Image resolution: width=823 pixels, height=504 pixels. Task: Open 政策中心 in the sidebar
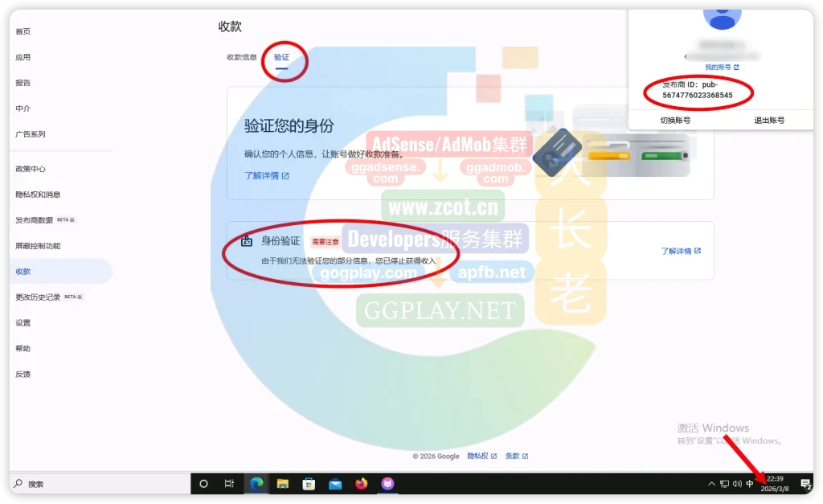(31, 169)
